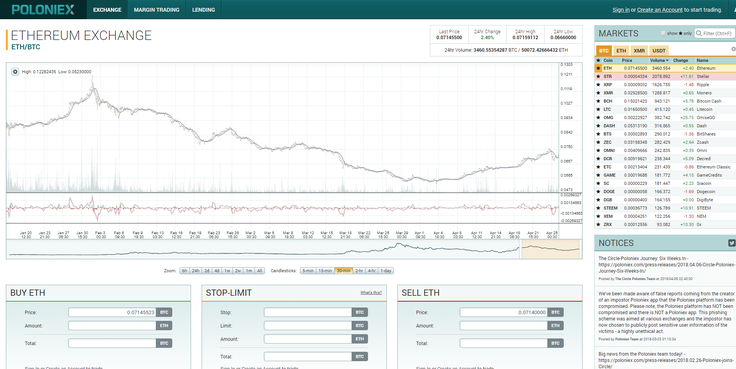Toggle favorite star for ETH row
This screenshot has width=736, height=369.
(598, 69)
